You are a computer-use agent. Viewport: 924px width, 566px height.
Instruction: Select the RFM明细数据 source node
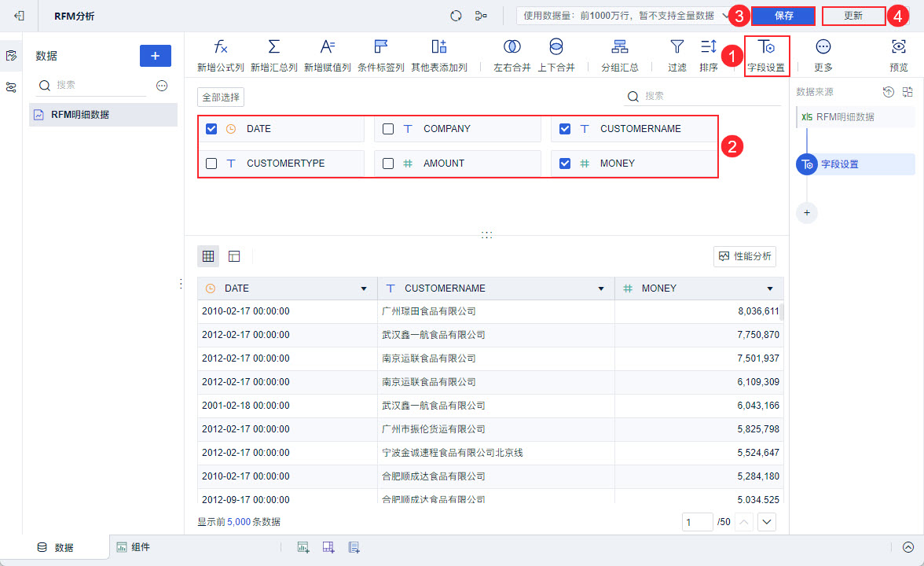(x=856, y=116)
